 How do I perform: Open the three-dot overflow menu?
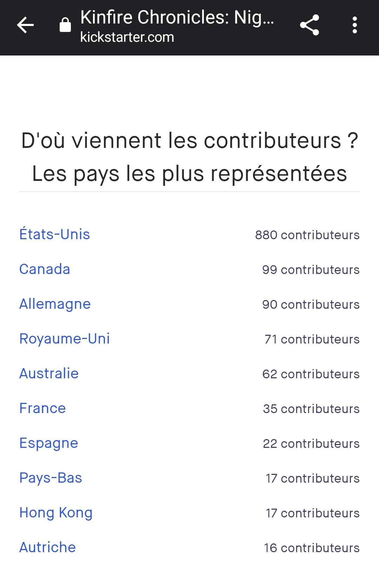coord(355,25)
